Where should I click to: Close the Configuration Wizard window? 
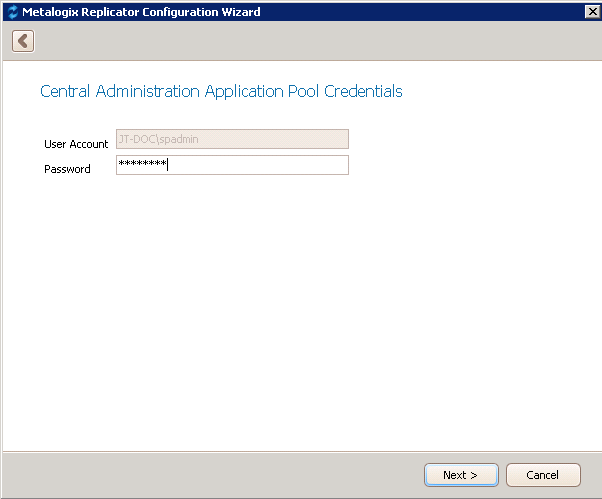tap(591, 12)
